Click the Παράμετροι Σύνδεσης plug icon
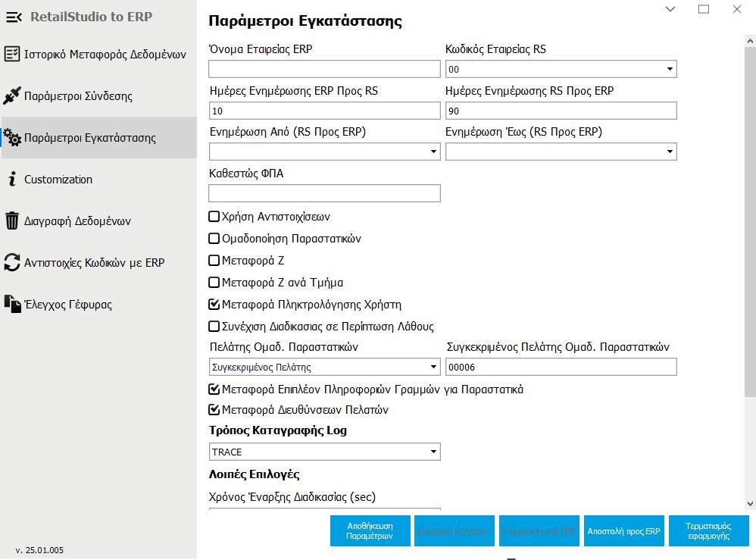This screenshot has height=560, width=756. click(x=12, y=96)
